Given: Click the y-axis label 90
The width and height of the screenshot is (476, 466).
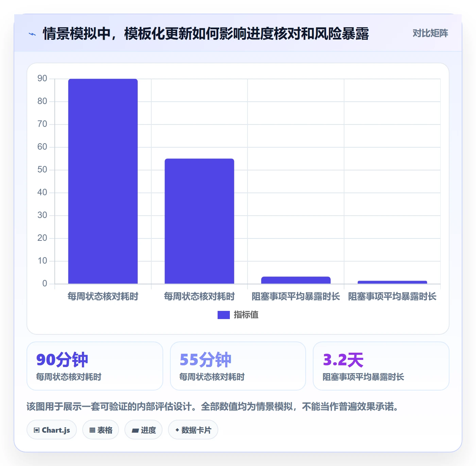Looking at the screenshot, I should pos(42,79).
